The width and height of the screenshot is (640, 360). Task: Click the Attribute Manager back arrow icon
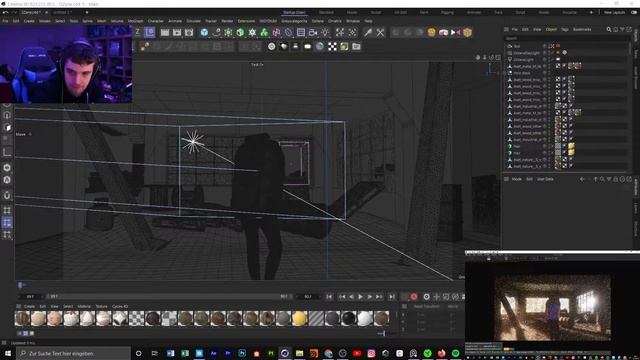pyautogui.click(x=582, y=179)
